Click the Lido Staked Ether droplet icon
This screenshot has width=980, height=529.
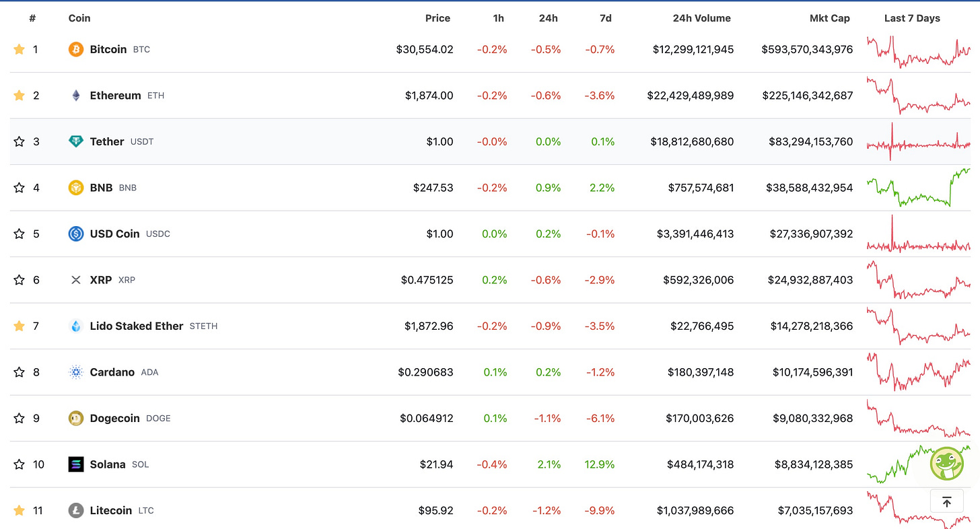tap(76, 326)
